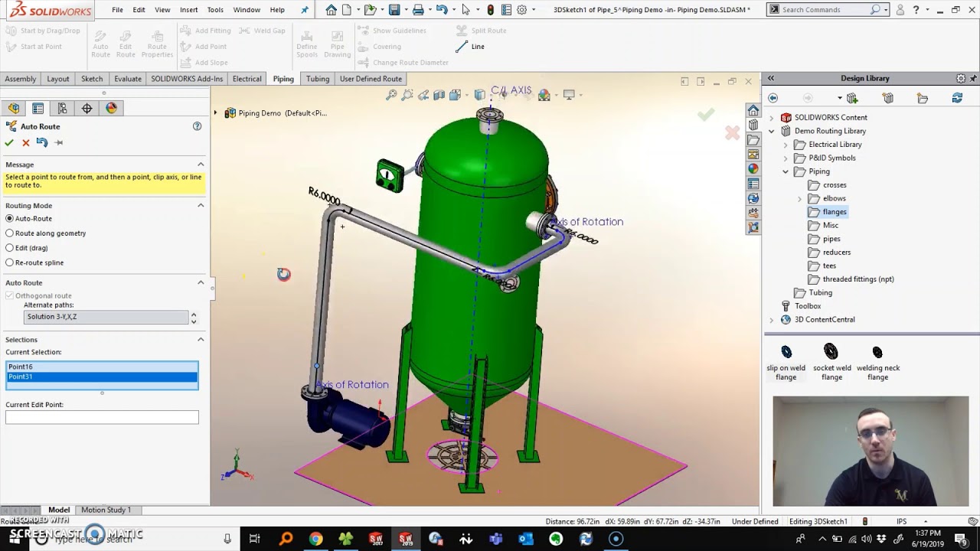Expand Electrical Library folder
The image size is (980, 551).
(786, 145)
